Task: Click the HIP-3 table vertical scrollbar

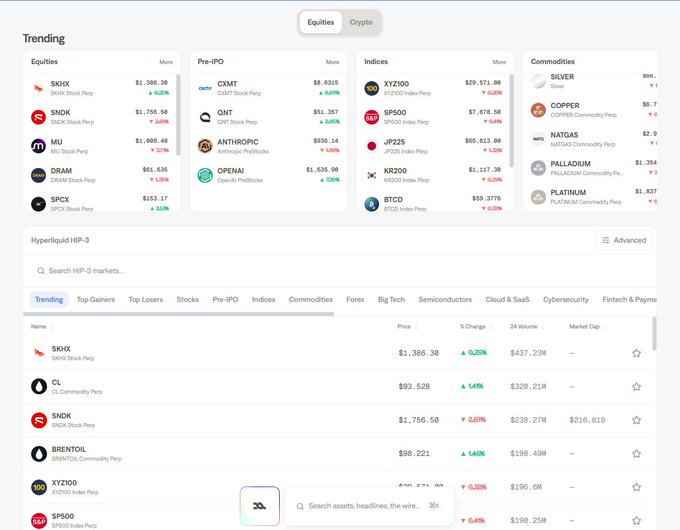Action: coord(654,334)
